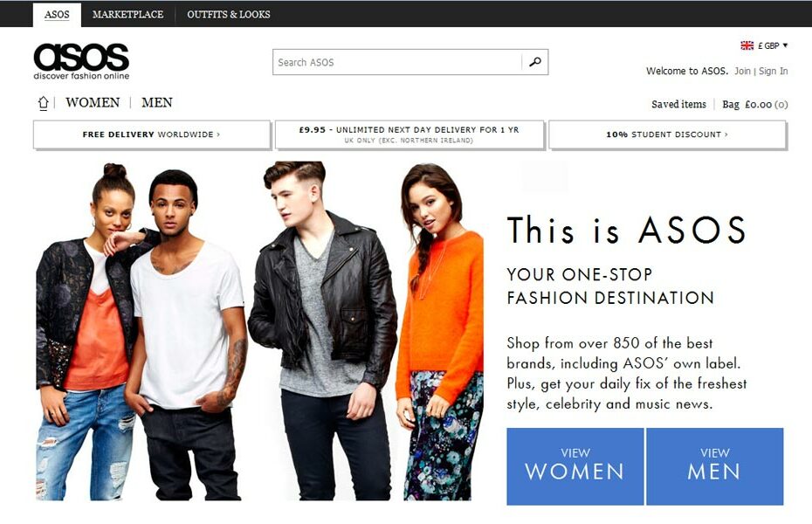Viewport: 812px width, 524px height.
Task: Click the Unlimited Next Day Delivery banner
Action: 409,134
